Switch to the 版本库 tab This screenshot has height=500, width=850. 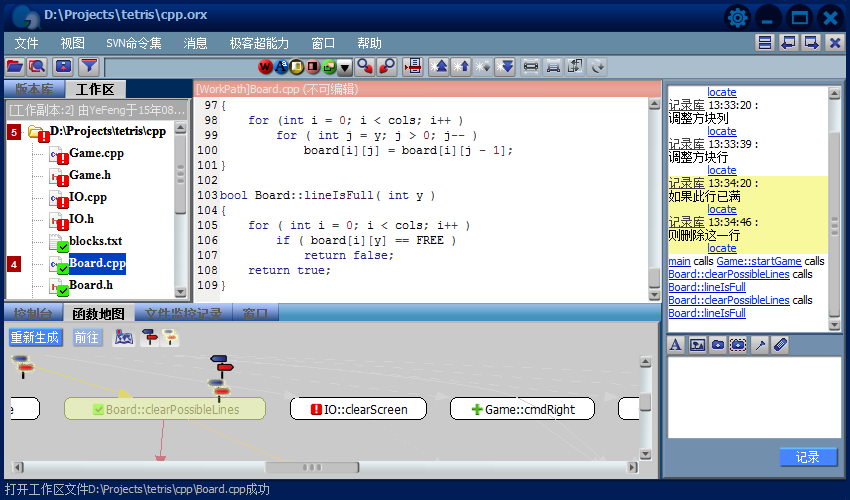pos(32,90)
